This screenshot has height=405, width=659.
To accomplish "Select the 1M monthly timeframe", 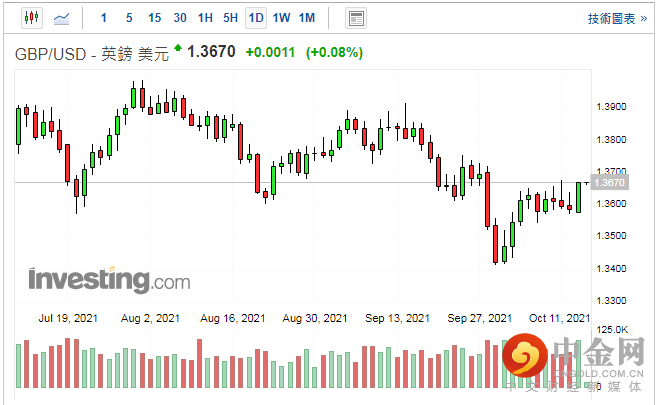I will tap(306, 17).
